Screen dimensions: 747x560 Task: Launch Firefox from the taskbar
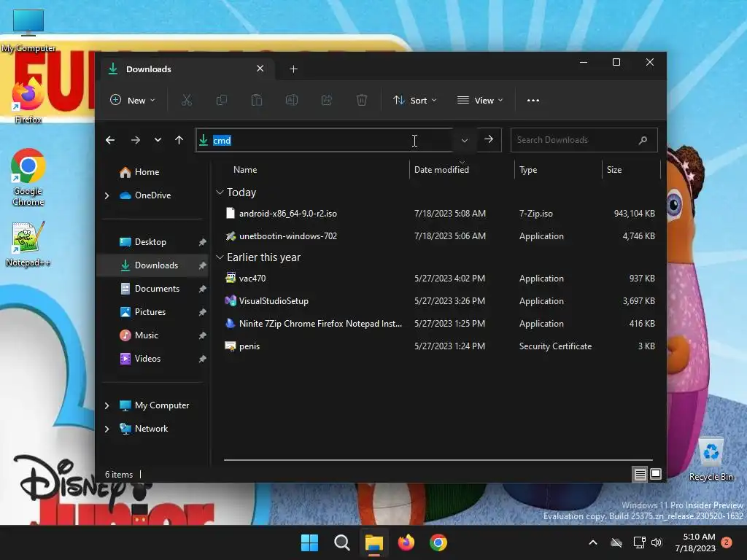click(406, 542)
